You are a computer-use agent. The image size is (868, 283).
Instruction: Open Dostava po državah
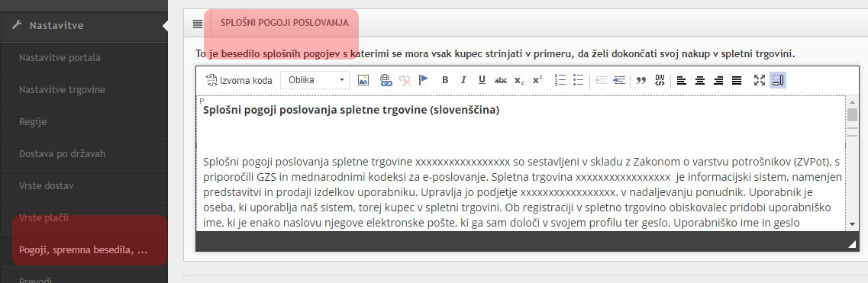pyautogui.click(x=83, y=153)
